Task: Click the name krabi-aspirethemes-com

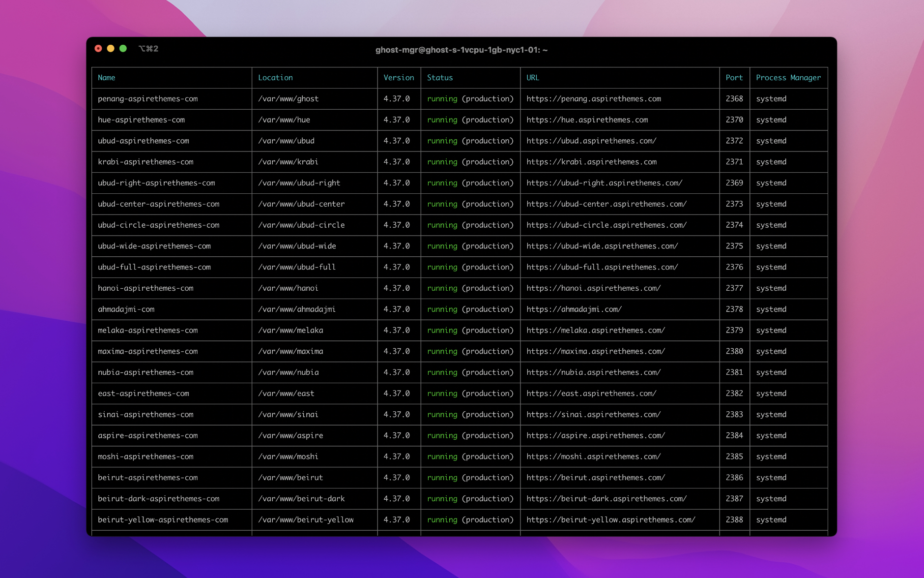Action: pyautogui.click(x=145, y=162)
